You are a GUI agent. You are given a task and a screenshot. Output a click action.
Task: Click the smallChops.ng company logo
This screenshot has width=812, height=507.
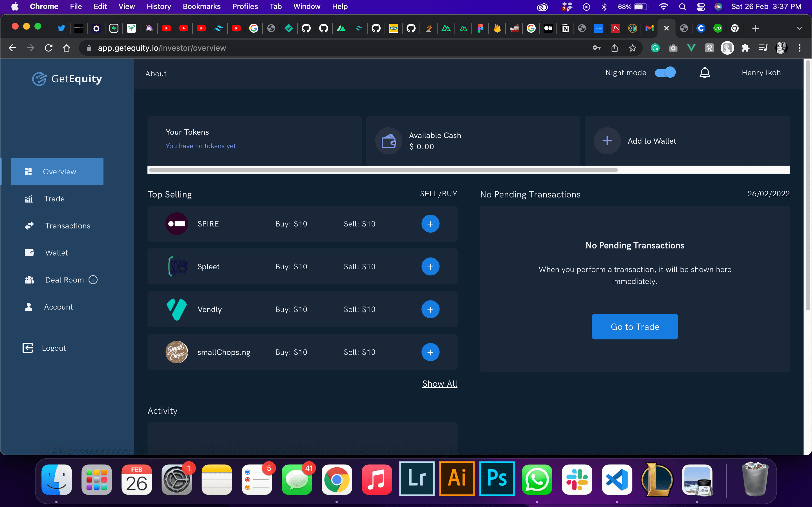pyautogui.click(x=177, y=352)
